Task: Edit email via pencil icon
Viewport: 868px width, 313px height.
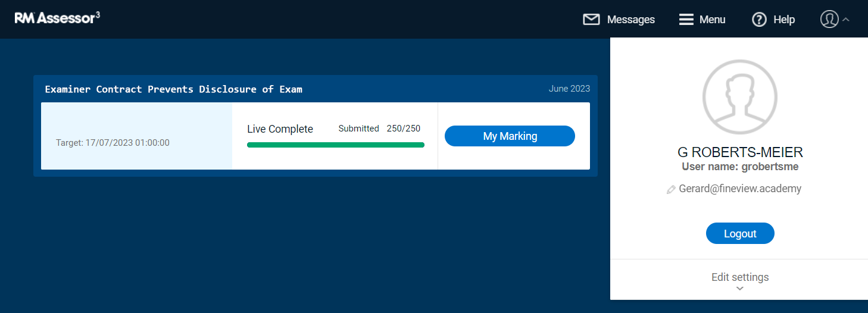Action: [671, 189]
